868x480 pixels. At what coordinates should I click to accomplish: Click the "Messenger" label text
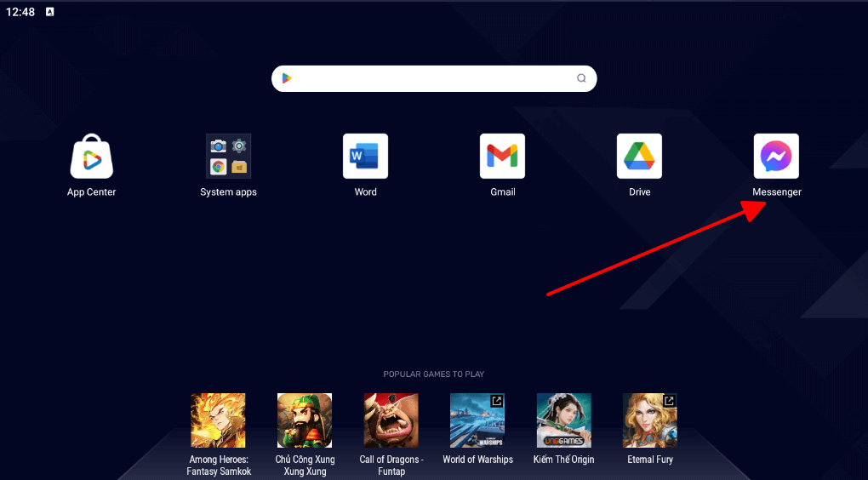pyautogui.click(x=777, y=192)
